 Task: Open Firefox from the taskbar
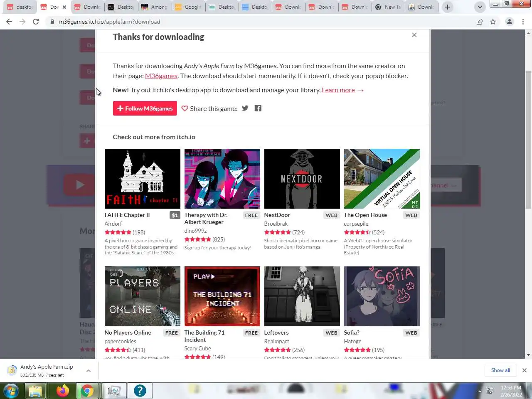(62, 391)
